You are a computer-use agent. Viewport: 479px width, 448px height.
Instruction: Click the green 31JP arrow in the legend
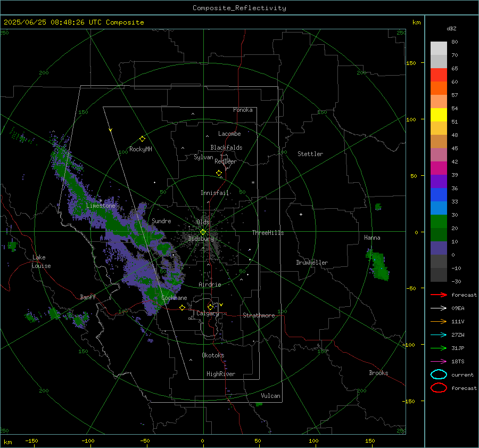(x=439, y=348)
